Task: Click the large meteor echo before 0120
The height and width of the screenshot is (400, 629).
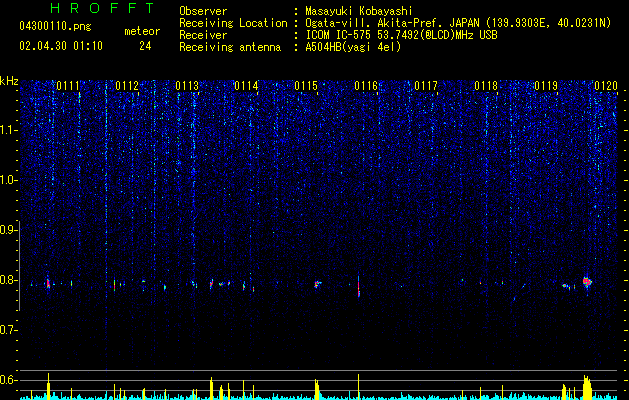Action: [587, 282]
